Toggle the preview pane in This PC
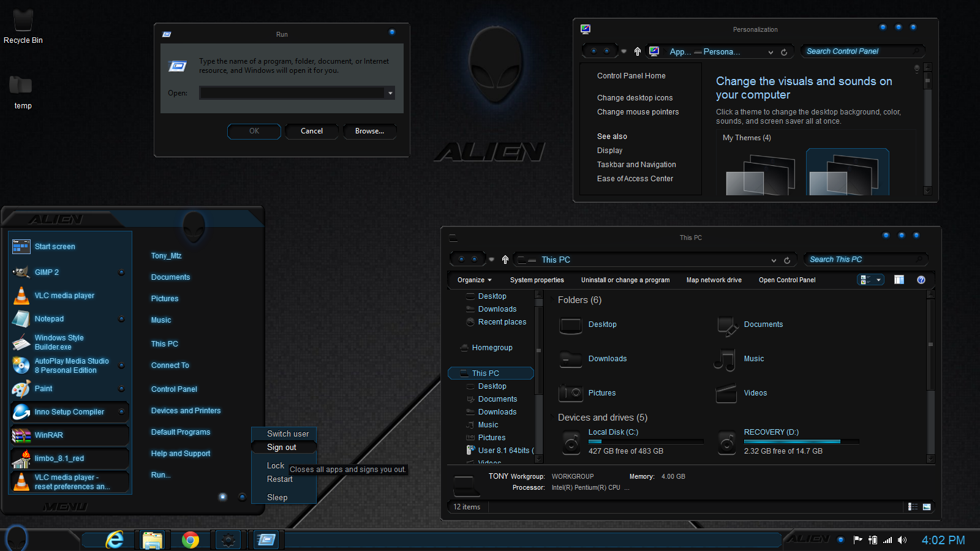 899,280
